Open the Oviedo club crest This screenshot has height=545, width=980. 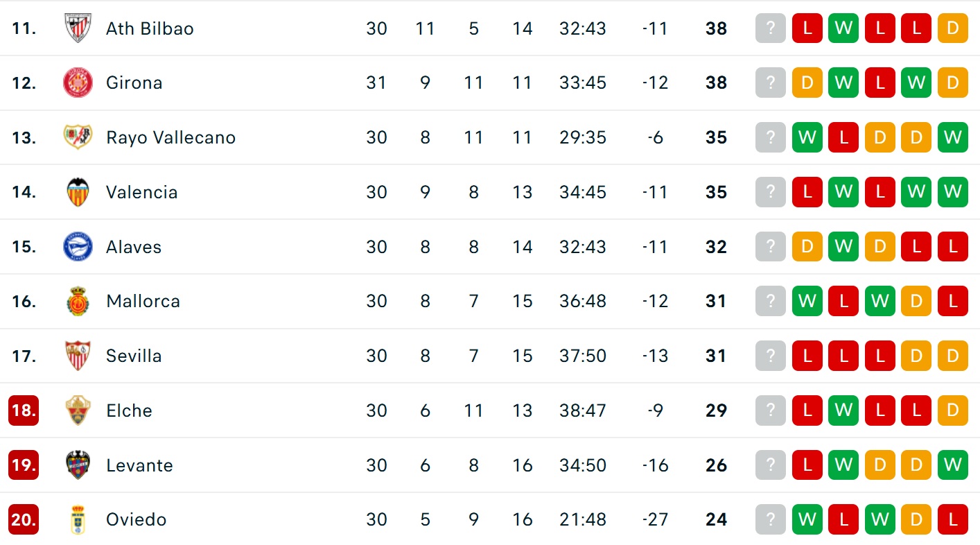pos(78,519)
